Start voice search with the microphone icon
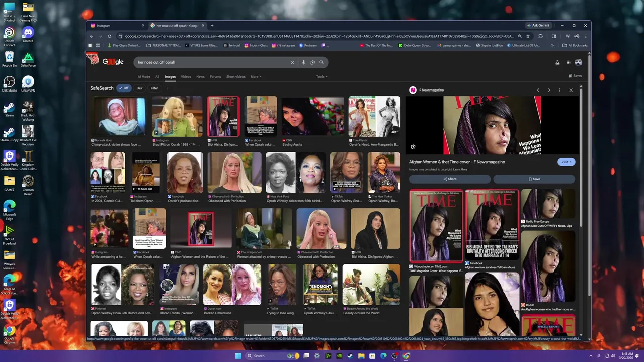Viewport: 644px width, 362px height. point(303,62)
